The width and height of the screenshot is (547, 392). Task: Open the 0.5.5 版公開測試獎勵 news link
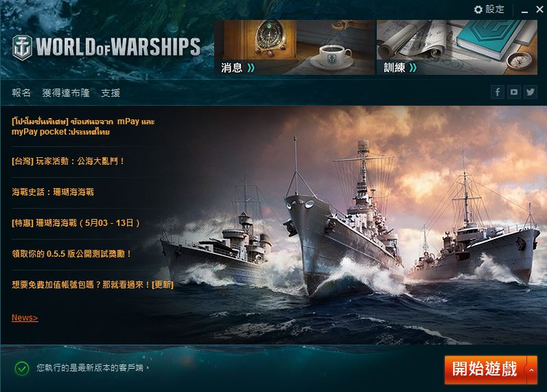pos(71,254)
